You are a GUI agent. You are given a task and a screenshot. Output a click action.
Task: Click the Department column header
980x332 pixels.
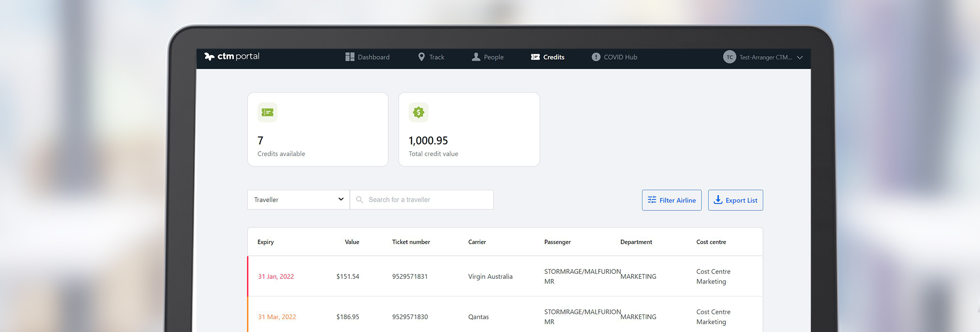pos(636,242)
